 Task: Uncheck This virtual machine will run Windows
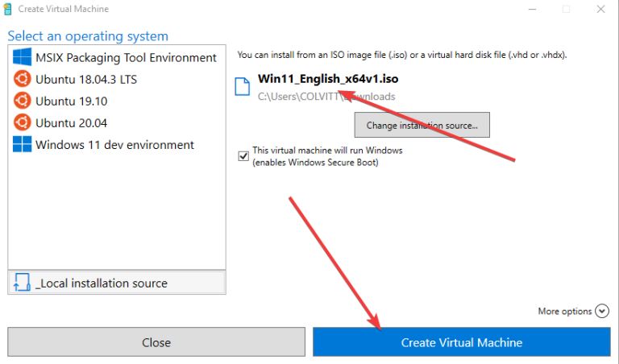(x=243, y=156)
